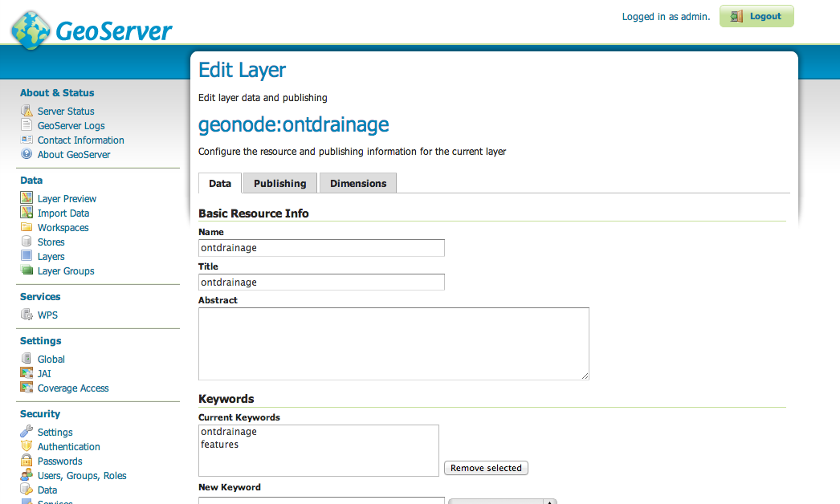Click the Security Data icon
Screen dimensions: 840x504
tap(27, 489)
